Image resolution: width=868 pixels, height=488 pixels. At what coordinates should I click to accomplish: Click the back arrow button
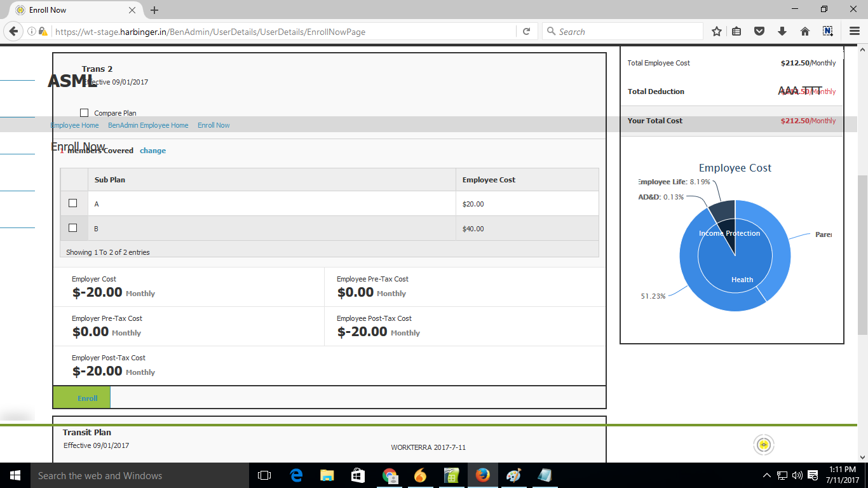tap(14, 32)
